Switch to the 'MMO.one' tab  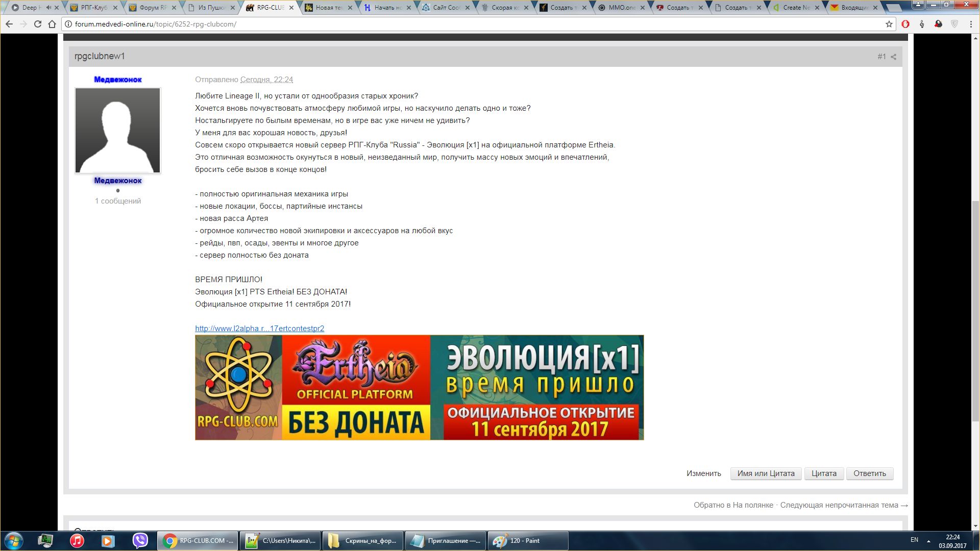[x=622, y=8]
